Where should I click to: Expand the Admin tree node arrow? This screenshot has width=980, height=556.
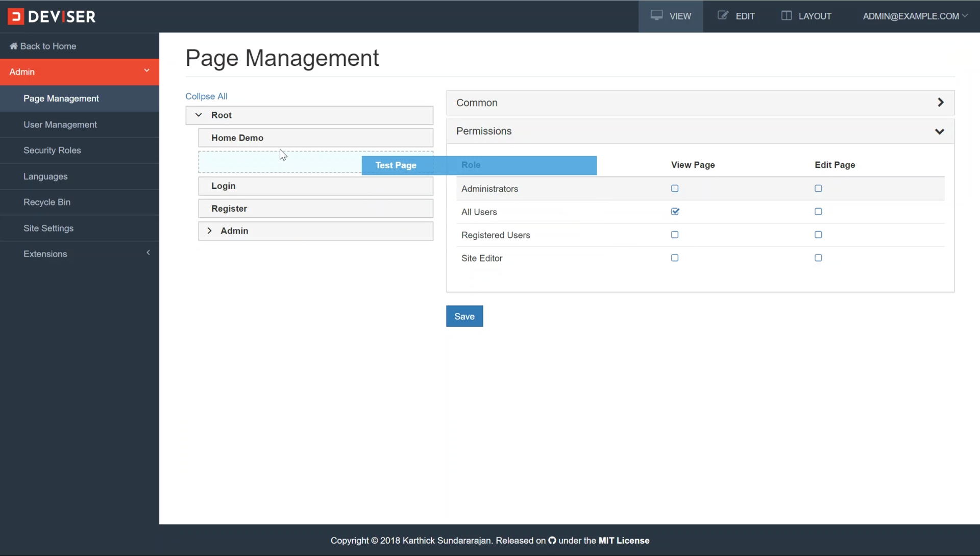209,231
